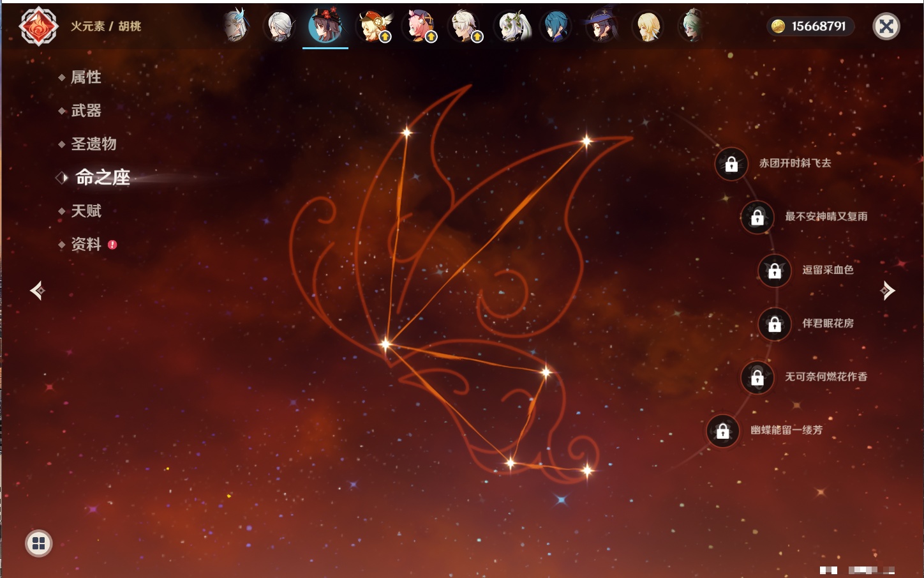View constellation text 幽蝶能留一缕芳
924x578 pixels.
point(787,430)
